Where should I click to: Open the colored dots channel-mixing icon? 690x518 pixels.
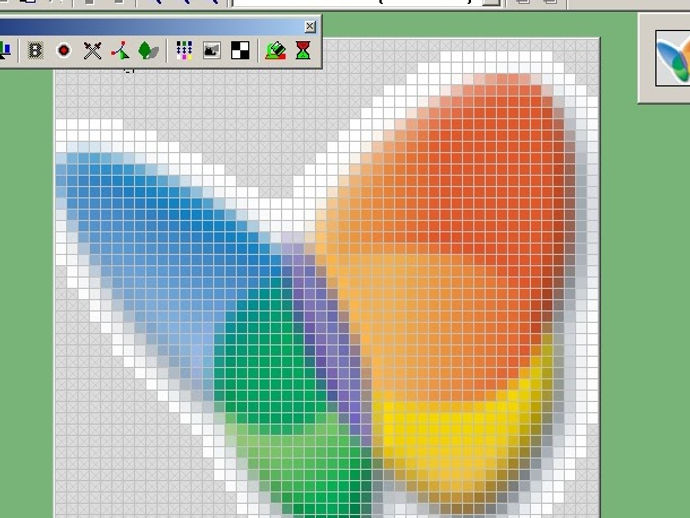pos(184,50)
